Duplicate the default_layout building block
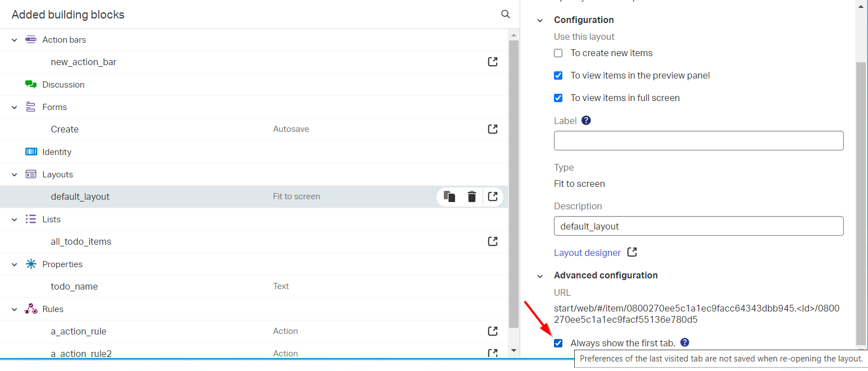The width and height of the screenshot is (868, 371). click(449, 196)
